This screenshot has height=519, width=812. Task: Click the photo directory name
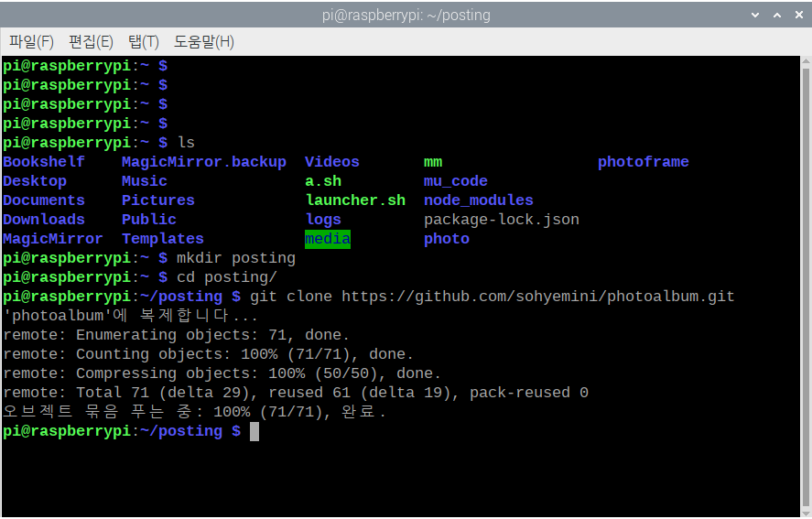click(x=447, y=239)
